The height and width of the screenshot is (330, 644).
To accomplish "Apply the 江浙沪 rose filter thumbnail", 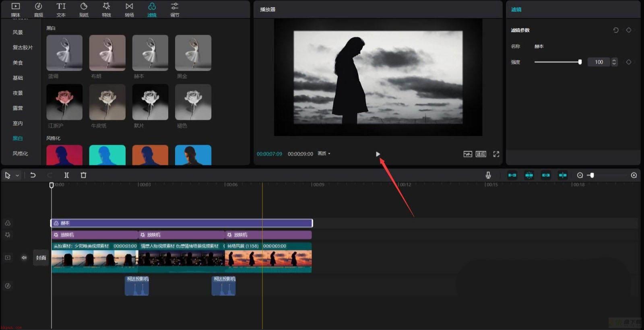I will point(64,102).
